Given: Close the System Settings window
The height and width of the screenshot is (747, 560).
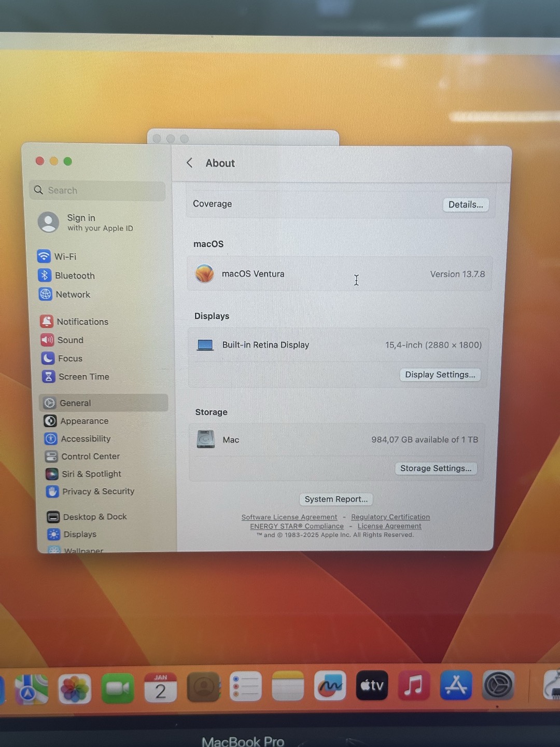Looking at the screenshot, I should [40, 161].
